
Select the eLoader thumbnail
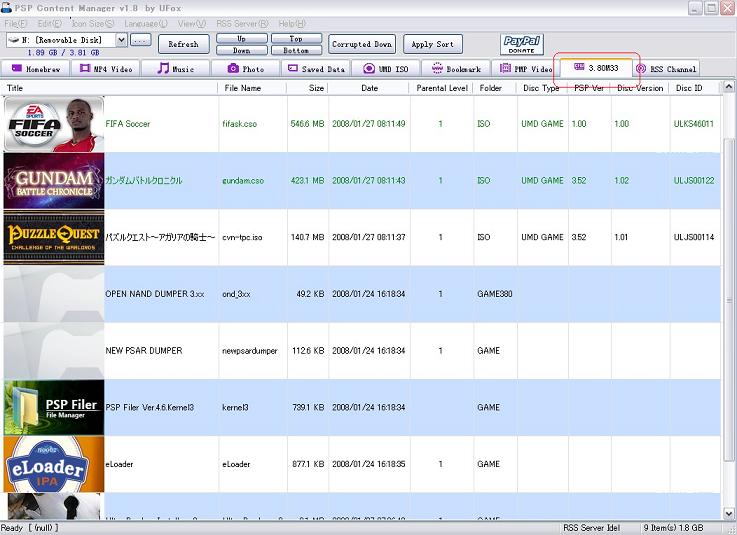pyautogui.click(x=54, y=464)
